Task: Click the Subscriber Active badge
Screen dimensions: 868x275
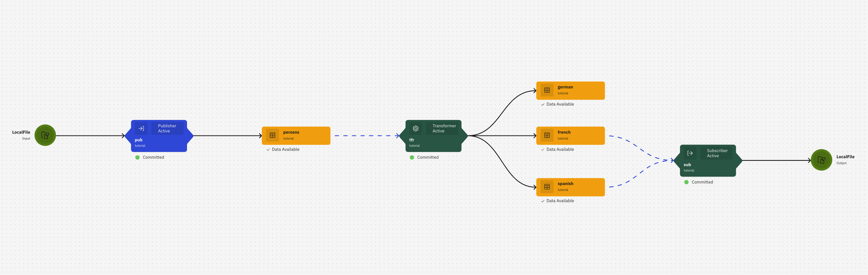Action: tap(717, 153)
